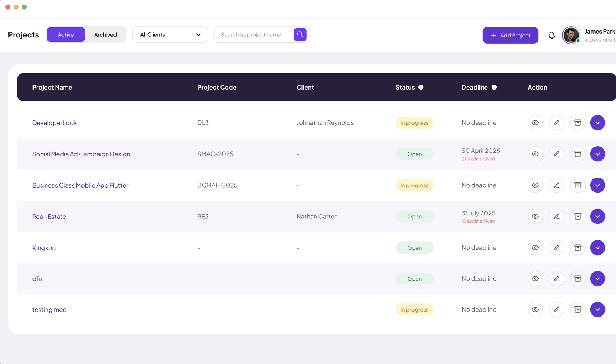Click the Add Project button
The image size is (616, 364).
click(510, 35)
